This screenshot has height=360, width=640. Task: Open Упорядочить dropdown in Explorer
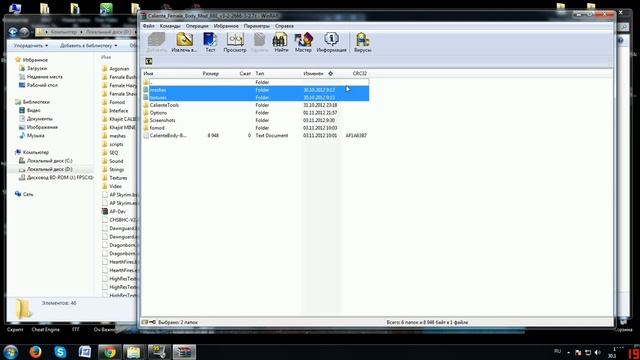[x=31, y=45]
